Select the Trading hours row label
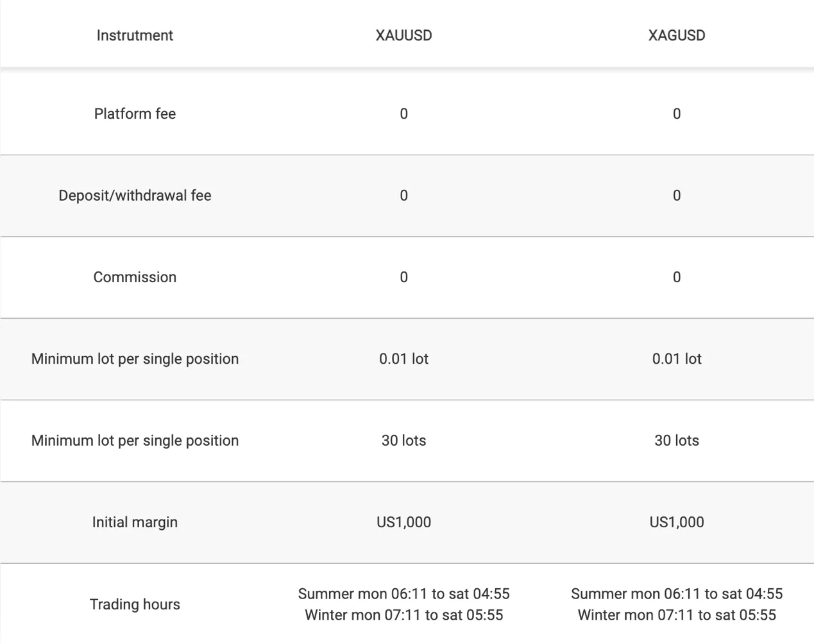This screenshot has height=644, width=814. coord(135,604)
